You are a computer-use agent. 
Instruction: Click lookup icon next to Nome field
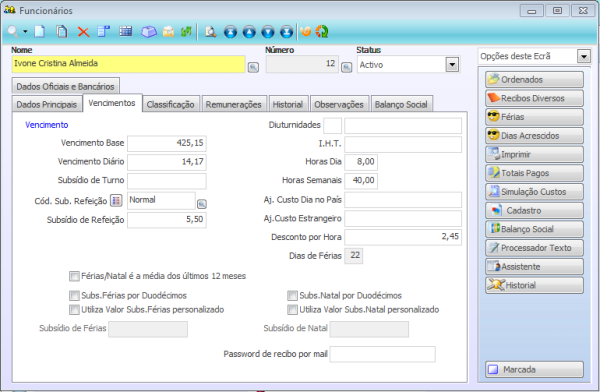tap(253, 67)
